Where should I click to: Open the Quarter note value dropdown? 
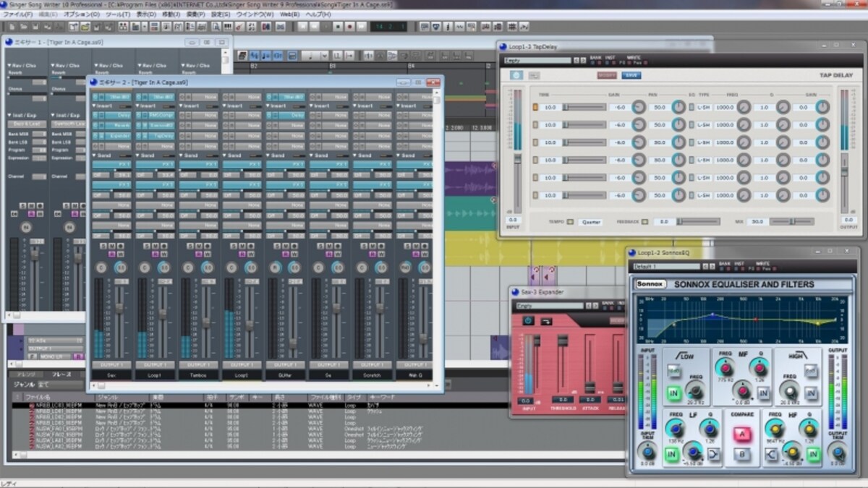pos(590,222)
